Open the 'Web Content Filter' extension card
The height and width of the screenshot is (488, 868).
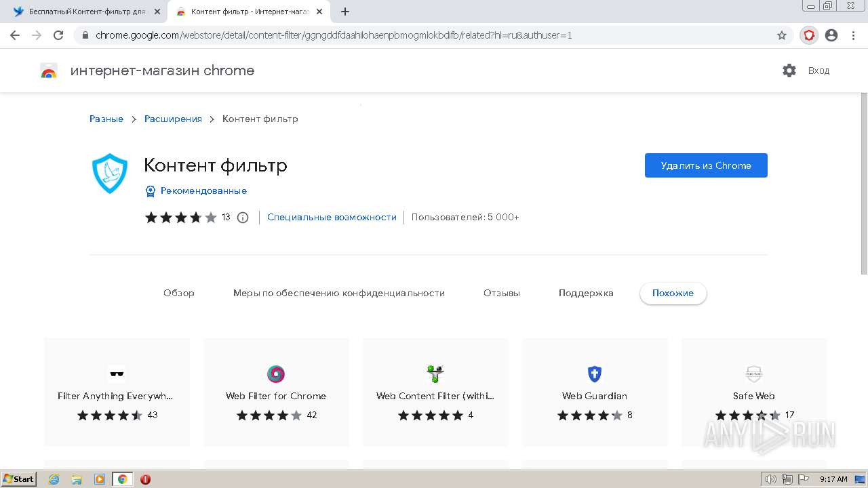(435, 392)
